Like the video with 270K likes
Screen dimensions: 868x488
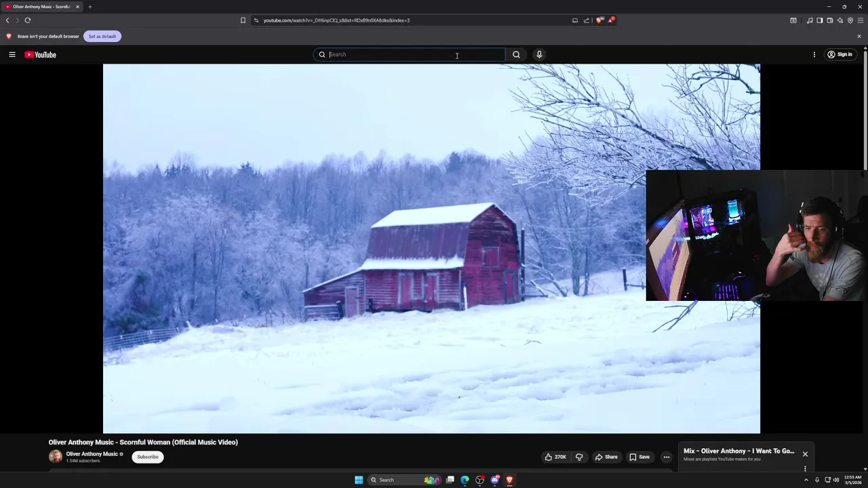(555, 457)
